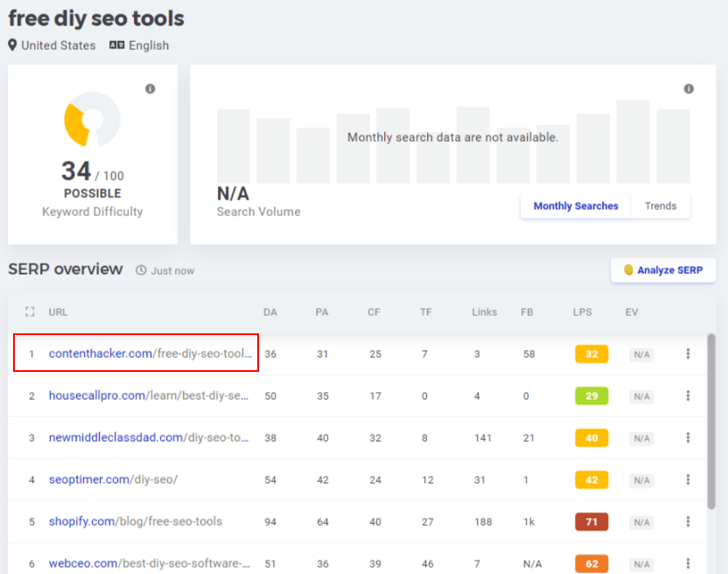Click the FB column header
This screenshot has width=728, height=574.
pyautogui.click(x=527, y=312)
